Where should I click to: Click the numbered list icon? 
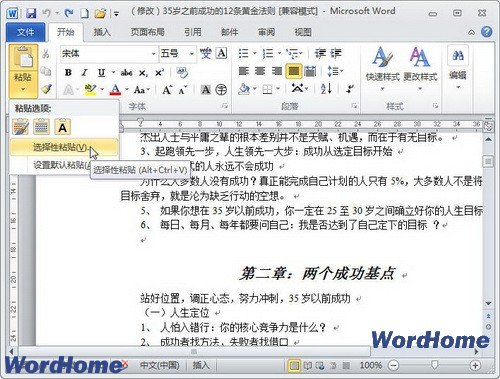coord(268,53)
